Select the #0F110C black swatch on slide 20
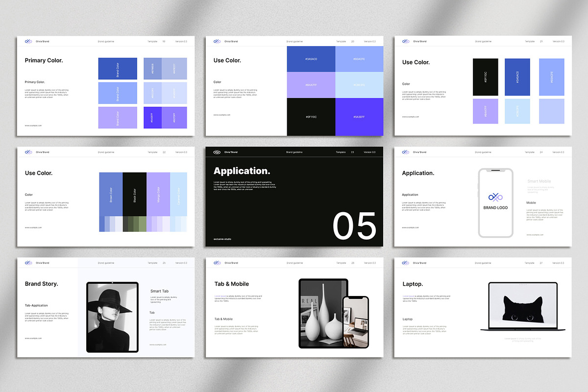 click(311, 117)
